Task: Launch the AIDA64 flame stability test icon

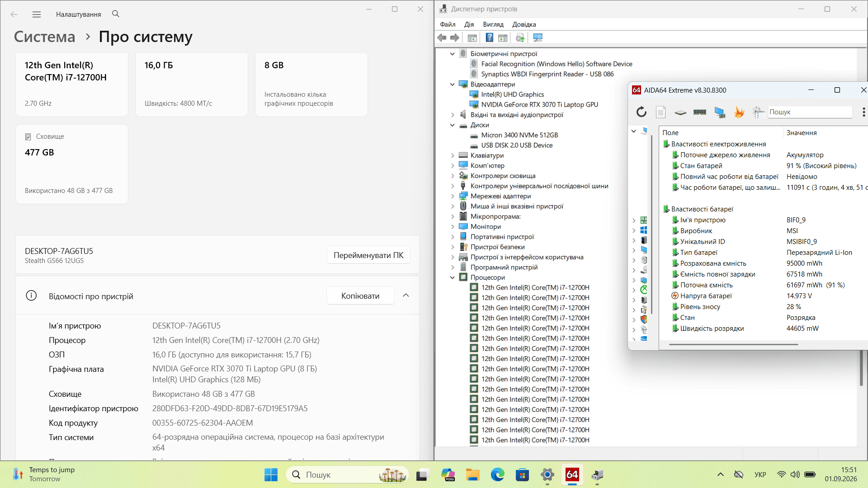Action: (x=739, y=112)
